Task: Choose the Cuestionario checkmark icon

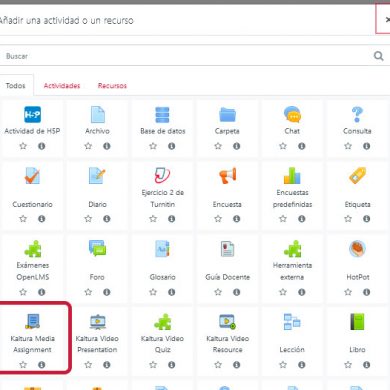Action: (32, 176)
